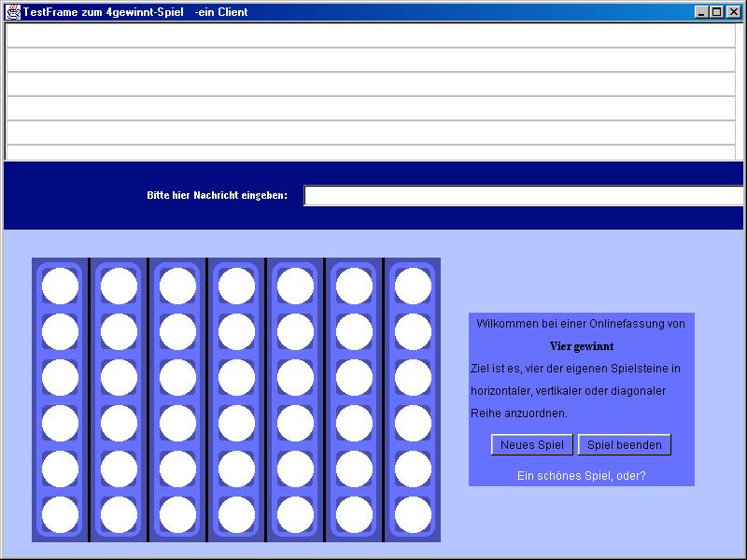This screenshot has height=560, width=747.
Task: Select the bottom slot of the leftmost column
Action: 61,514
